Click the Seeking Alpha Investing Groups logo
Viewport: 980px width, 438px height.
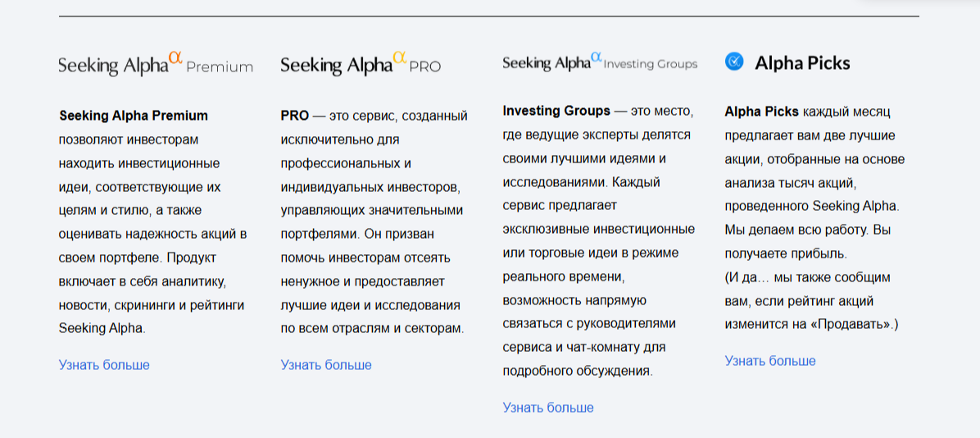coord(600,62)
